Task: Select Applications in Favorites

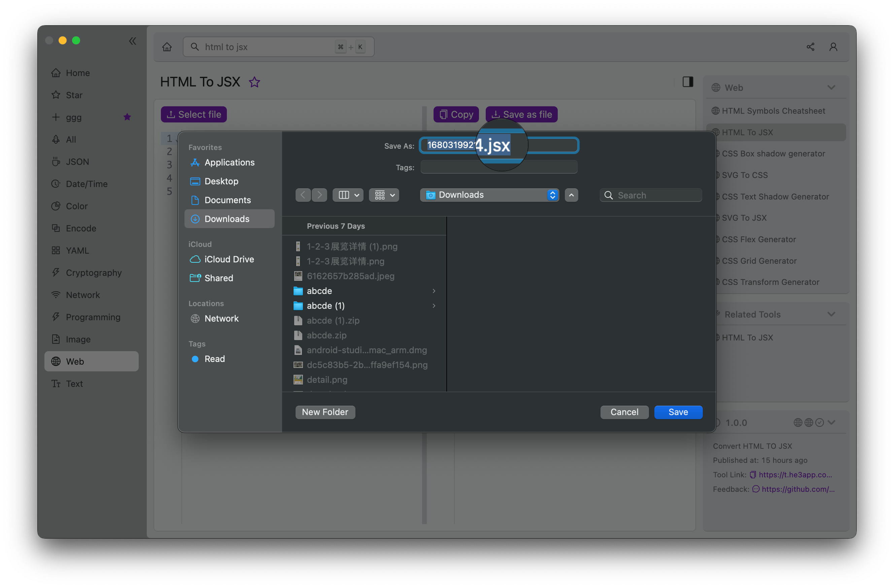Action: tap(230, 162)
